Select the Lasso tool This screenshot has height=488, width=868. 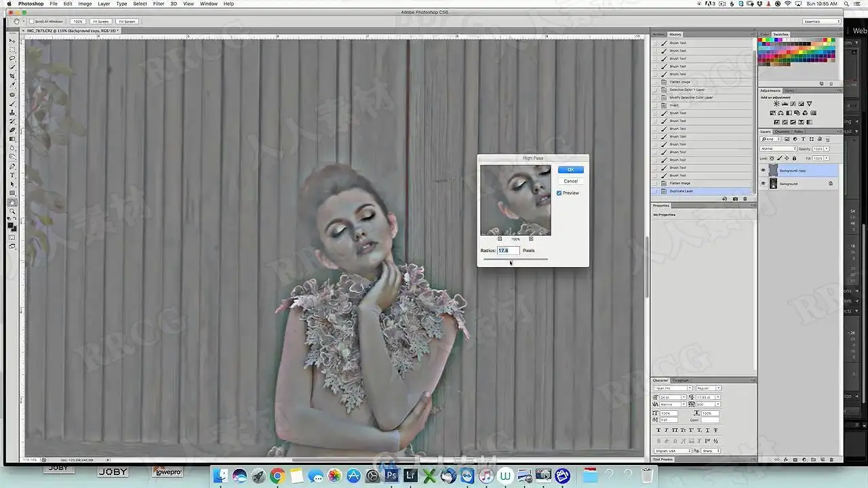[12, 58]
